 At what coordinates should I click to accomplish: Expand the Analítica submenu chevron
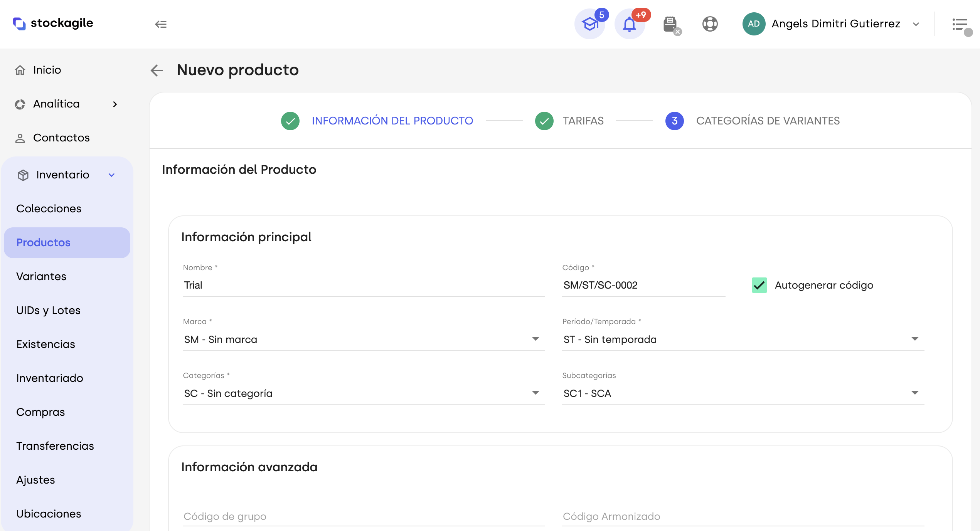115,104
